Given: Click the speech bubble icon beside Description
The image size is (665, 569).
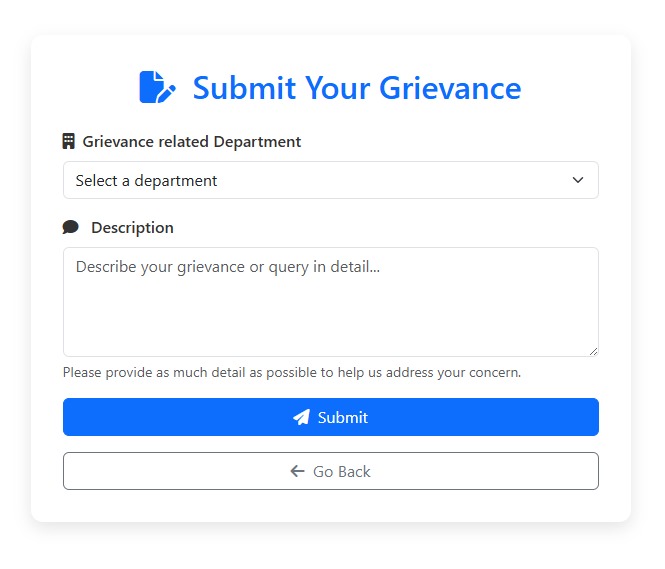Looking at the screenshot, I should click(70, 228).
